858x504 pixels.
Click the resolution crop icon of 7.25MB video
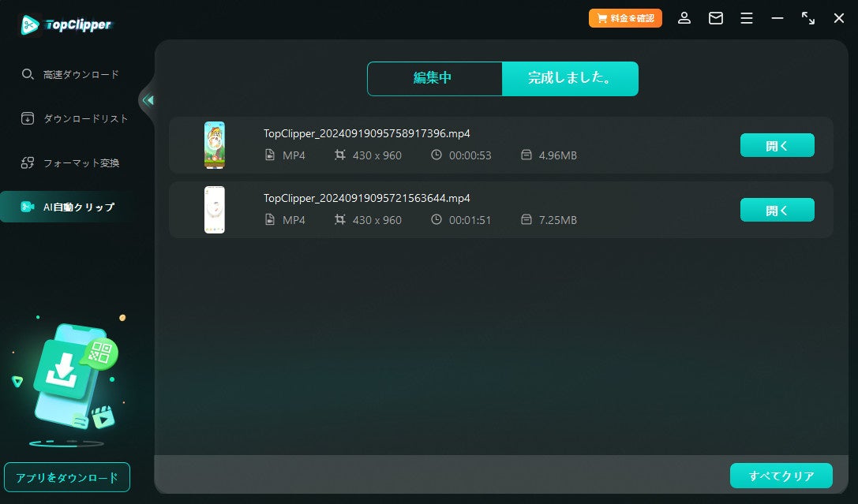click(x=340, y=219)
